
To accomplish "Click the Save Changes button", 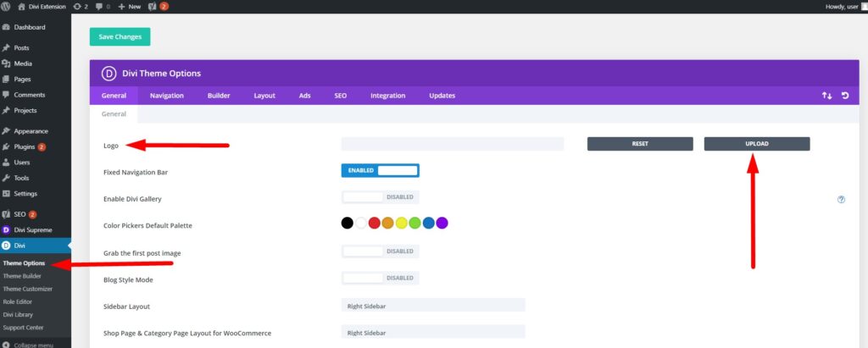I will (x=120, y=36).
